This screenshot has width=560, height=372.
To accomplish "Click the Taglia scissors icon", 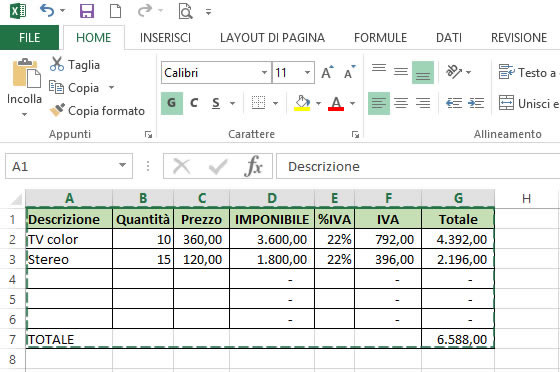I will (x=57, y=64).
